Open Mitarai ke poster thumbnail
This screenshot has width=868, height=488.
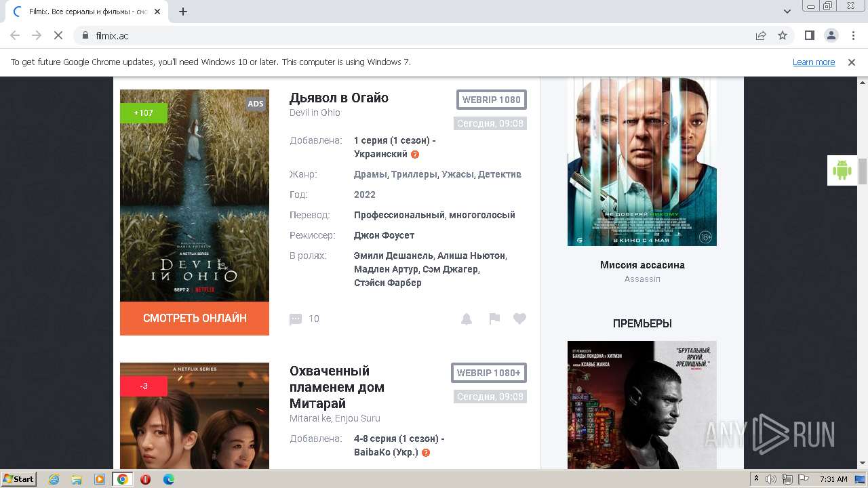195,415
